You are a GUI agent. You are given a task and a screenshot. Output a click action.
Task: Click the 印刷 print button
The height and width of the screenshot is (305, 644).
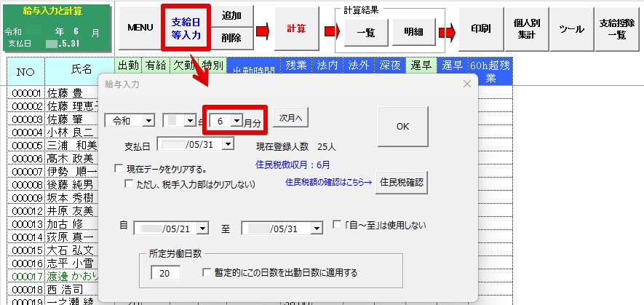[x=480, y=28]
